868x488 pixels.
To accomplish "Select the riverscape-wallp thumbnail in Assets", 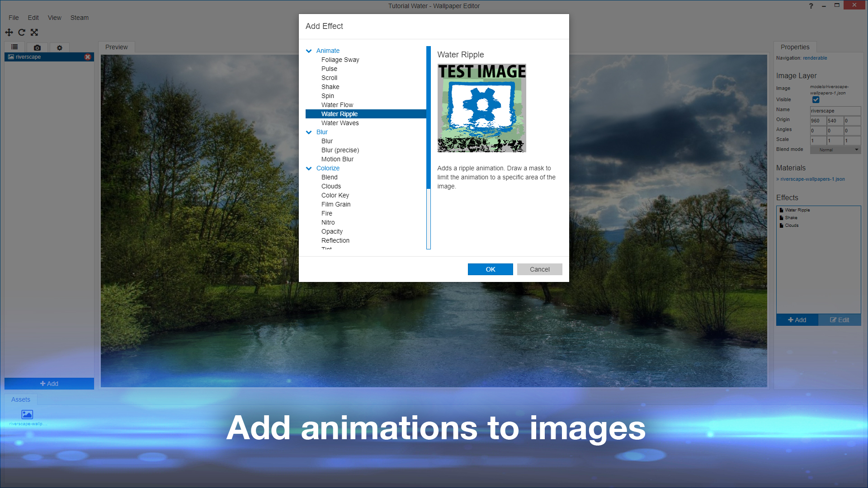I will point(27,415).
